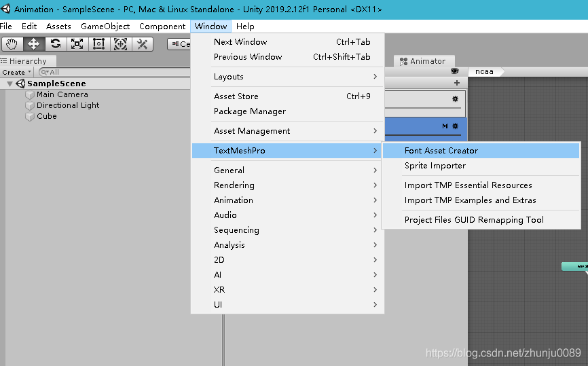
Task: Toggle the Animator layers eye visibility icon
Action: tap(454, 71)
